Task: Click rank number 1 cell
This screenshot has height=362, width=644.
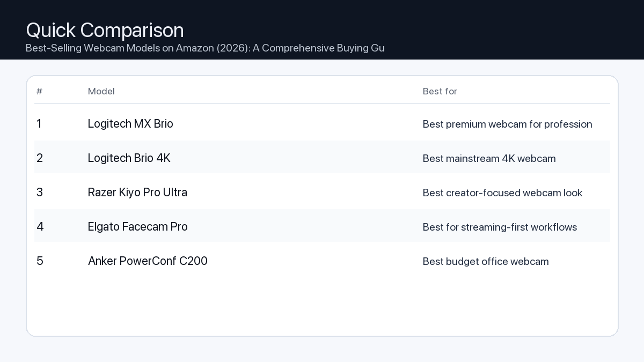Action: coord(39,124)
